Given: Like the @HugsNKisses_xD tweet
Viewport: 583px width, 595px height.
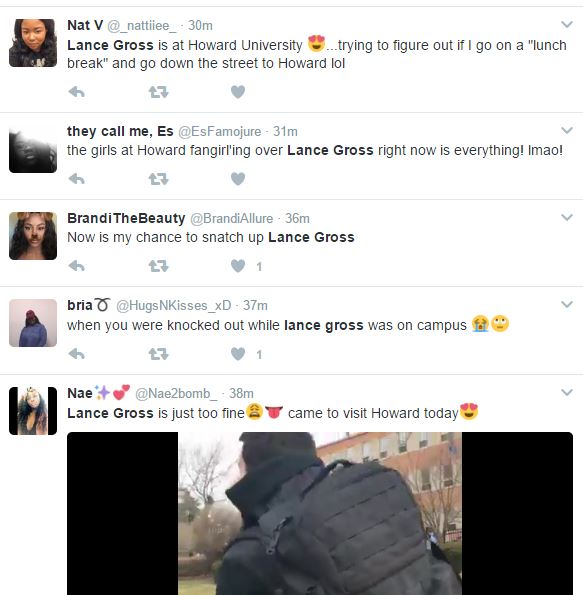Looking at the screenshot, I should [x=238, y=354].
